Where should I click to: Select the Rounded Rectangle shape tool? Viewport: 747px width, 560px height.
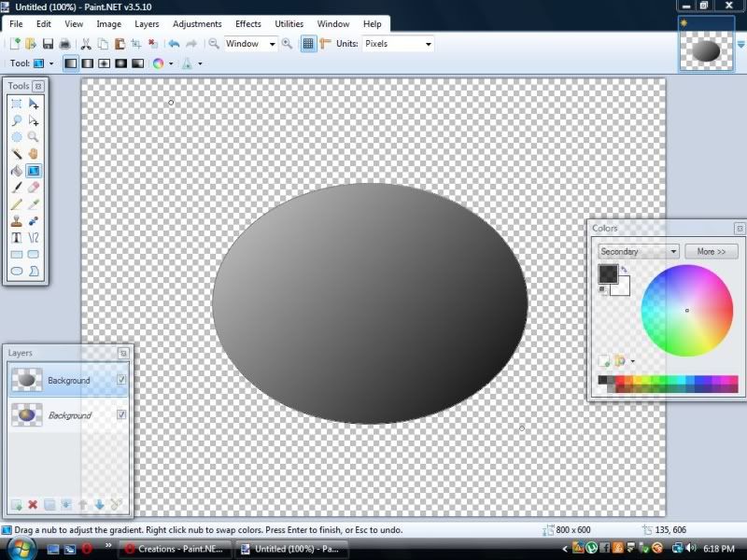(34, 254)
